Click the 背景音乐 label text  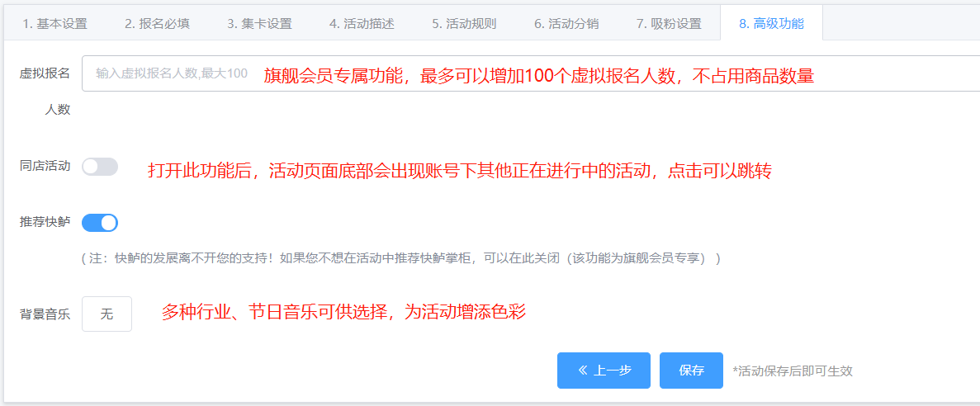pos(45,314)
